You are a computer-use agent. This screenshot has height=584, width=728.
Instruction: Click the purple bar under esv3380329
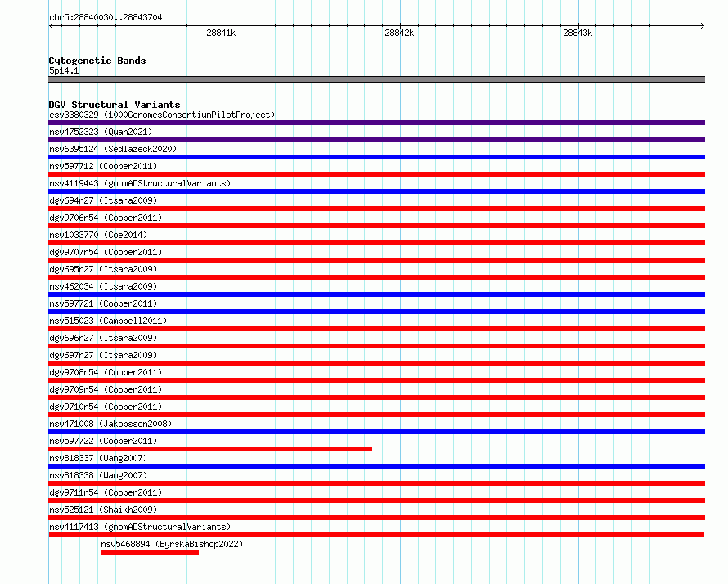(x=376, y=123)
